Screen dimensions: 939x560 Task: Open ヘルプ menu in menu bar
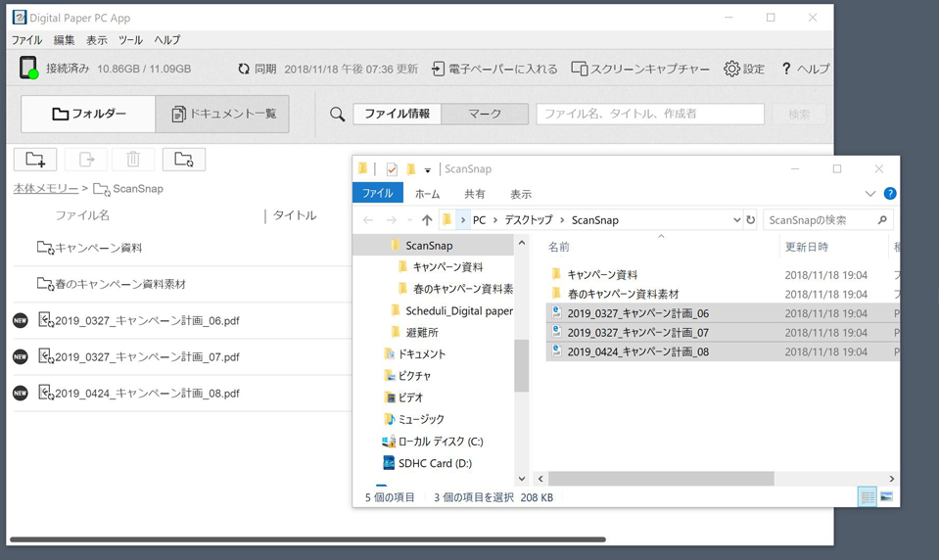167,40
